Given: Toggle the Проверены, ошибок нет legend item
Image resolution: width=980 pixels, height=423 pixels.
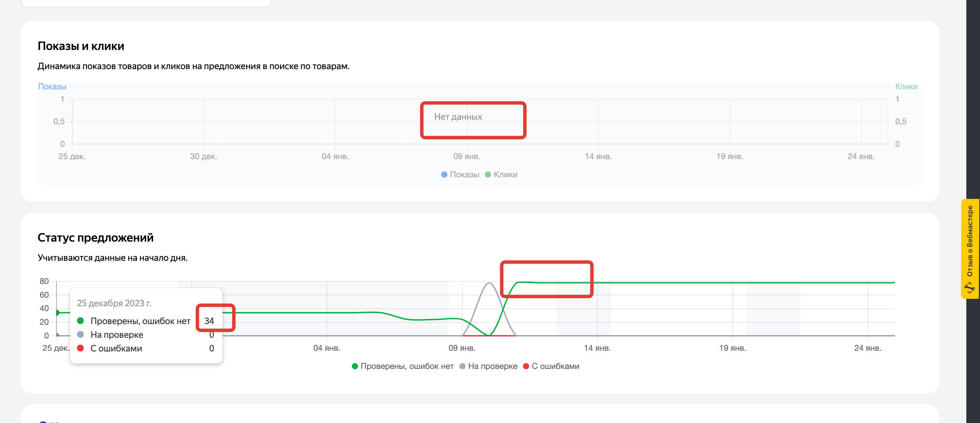Looking at the screenshot, I should tap(402, 366).
